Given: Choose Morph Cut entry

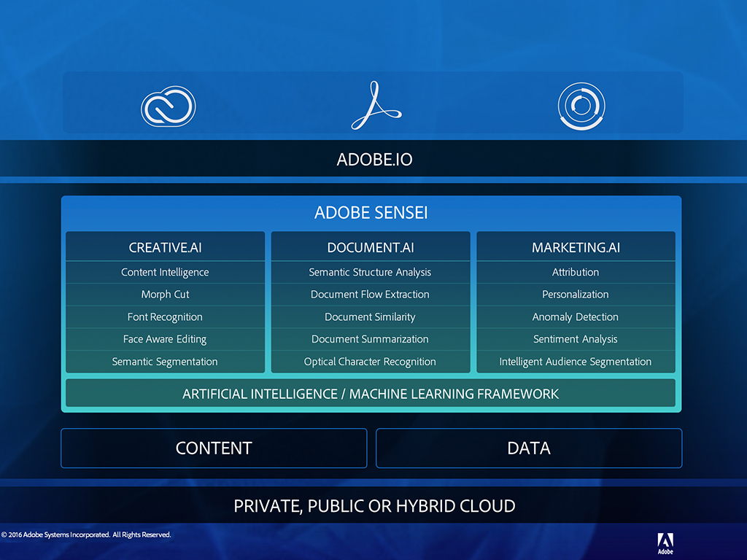Looking at the screenshot, I should pyautogui.click(x=165, y=295).
